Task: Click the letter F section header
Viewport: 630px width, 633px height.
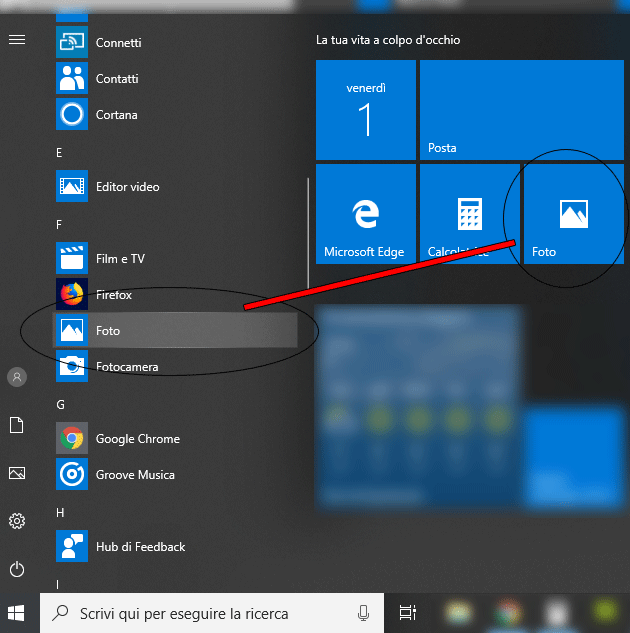Action: click(x=60, y=224)
